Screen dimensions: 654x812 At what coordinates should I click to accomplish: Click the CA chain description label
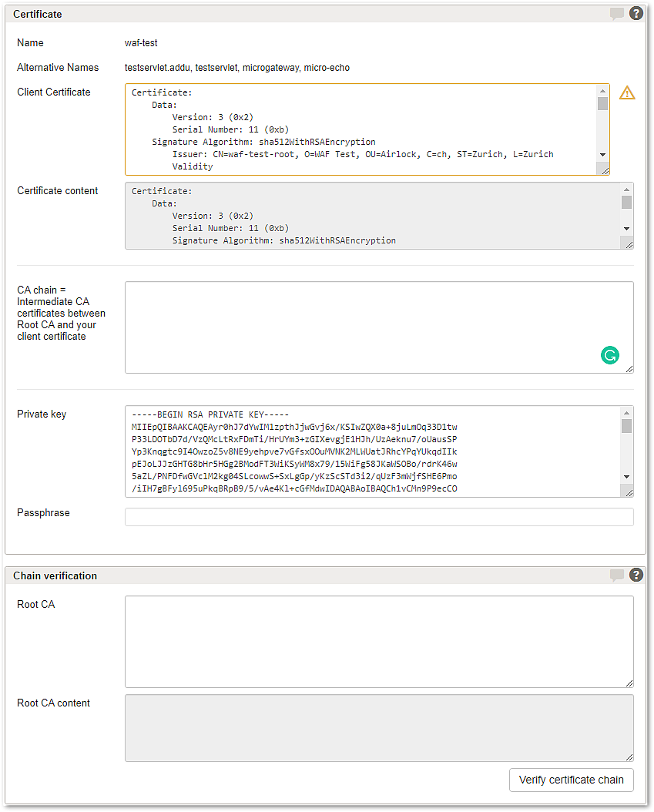pyautogui.click(x=61, y=314)
